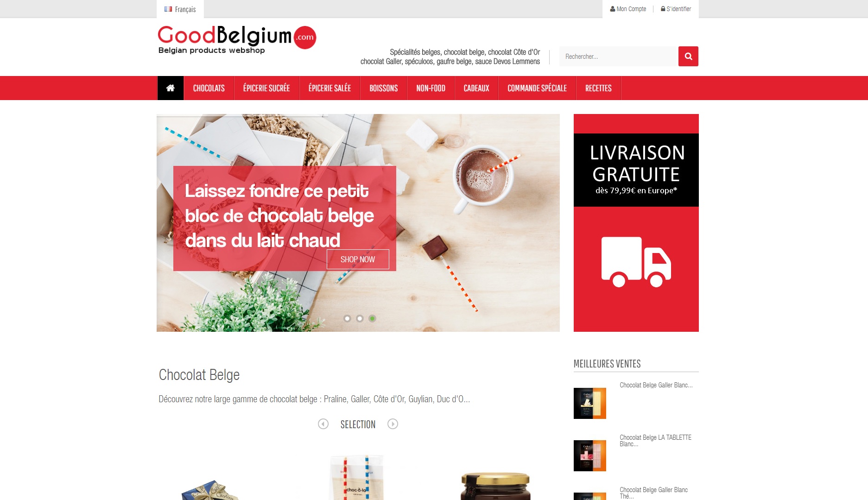The image size is (868, 500).
Task: Click the SHOP NOW button
Action: [358, 259]
